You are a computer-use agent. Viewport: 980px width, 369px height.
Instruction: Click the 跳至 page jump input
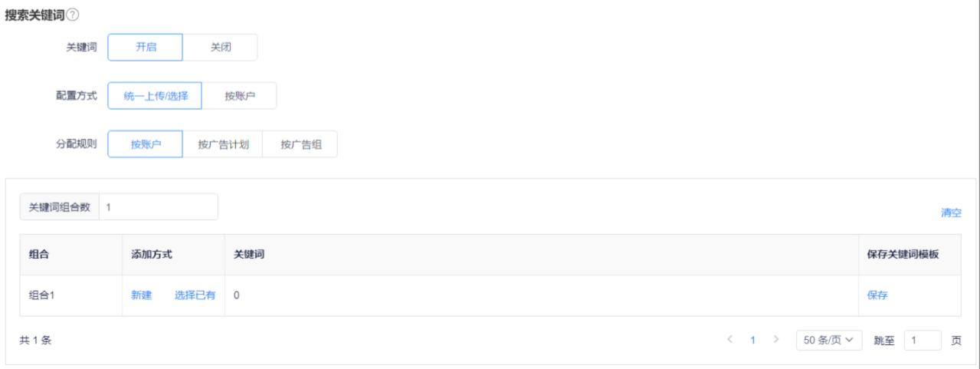(922, 340)
